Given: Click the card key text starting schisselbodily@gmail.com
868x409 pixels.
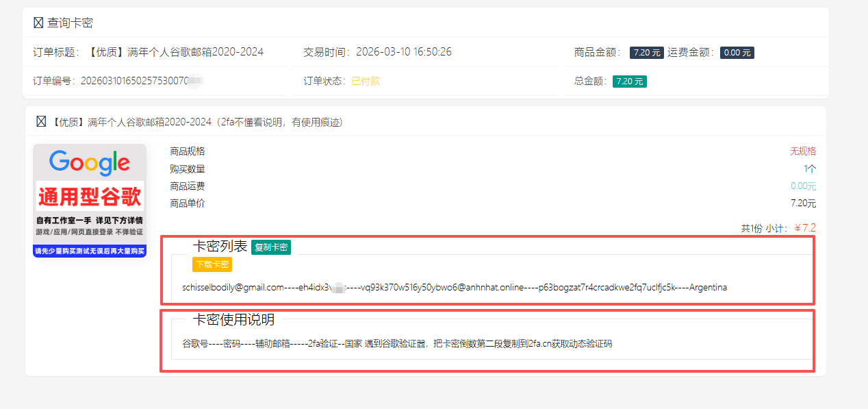Looking at the screenshot, I should point(455,287).
